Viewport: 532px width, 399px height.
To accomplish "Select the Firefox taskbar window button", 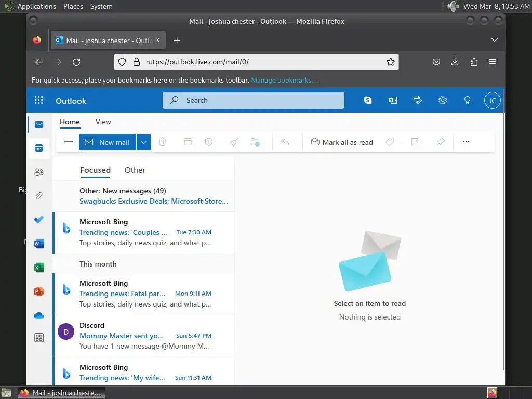I will (x=61, y=393).
